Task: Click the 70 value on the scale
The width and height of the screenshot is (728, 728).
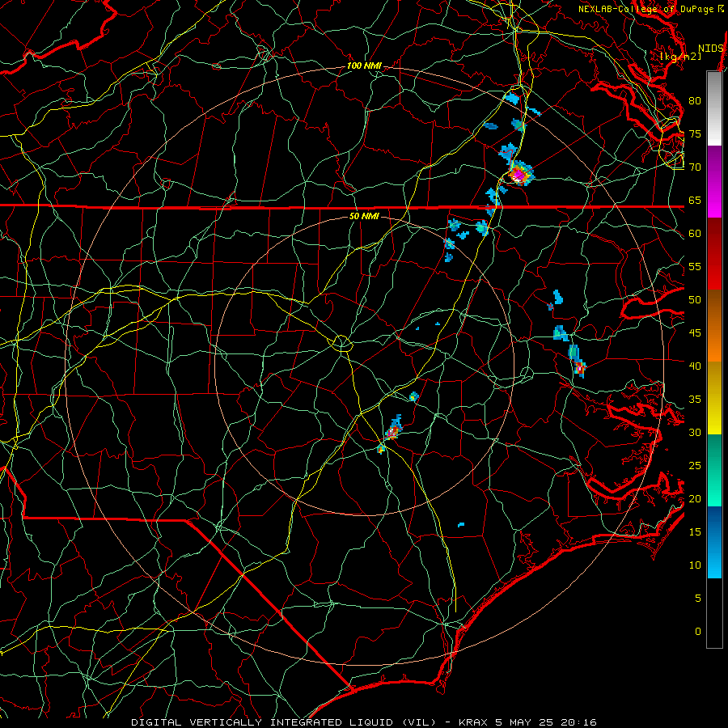Action: tap(695, 167)
